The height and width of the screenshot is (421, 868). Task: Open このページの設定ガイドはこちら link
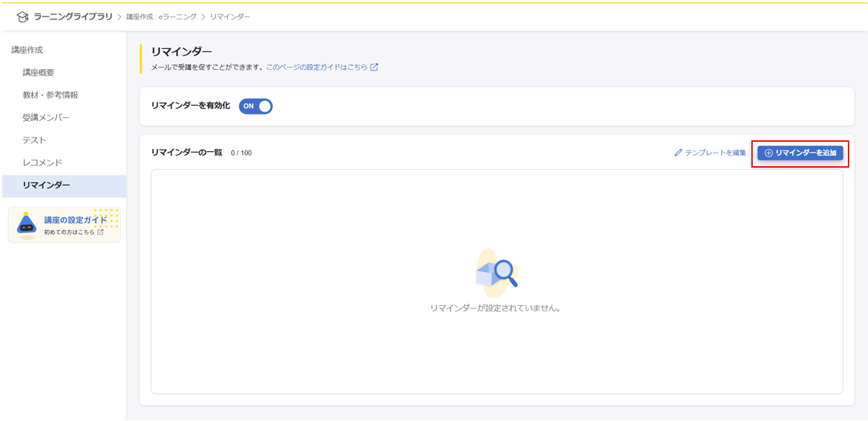coord(317,67)
